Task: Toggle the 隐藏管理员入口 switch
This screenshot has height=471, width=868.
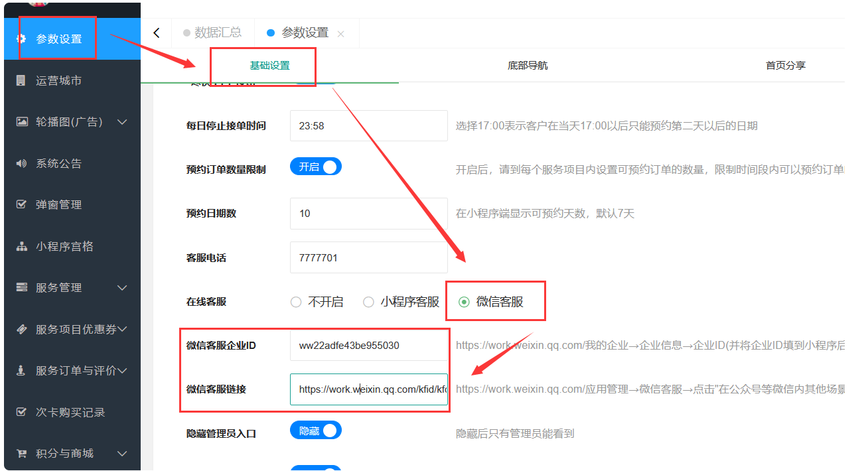Action: tap(316, 431)
